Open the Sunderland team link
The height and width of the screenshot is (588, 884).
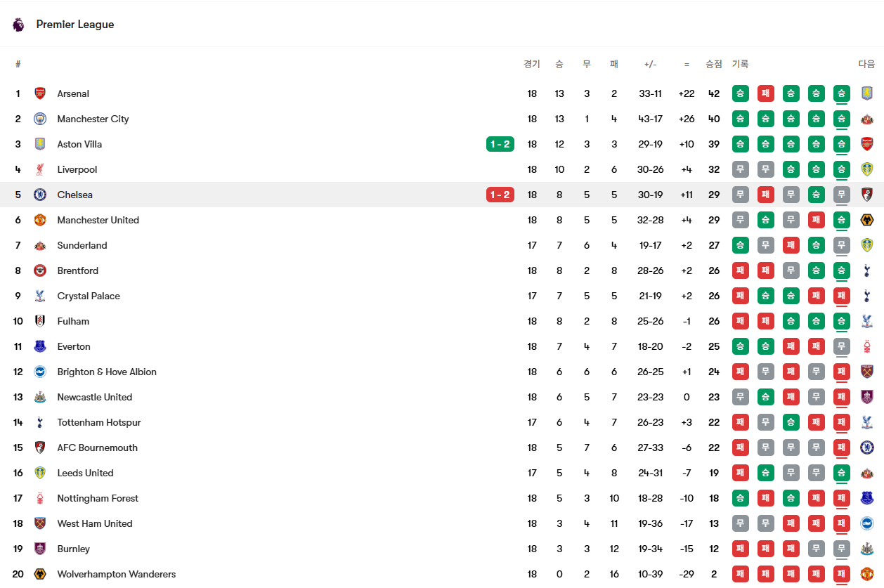click(x=82, y=245)
